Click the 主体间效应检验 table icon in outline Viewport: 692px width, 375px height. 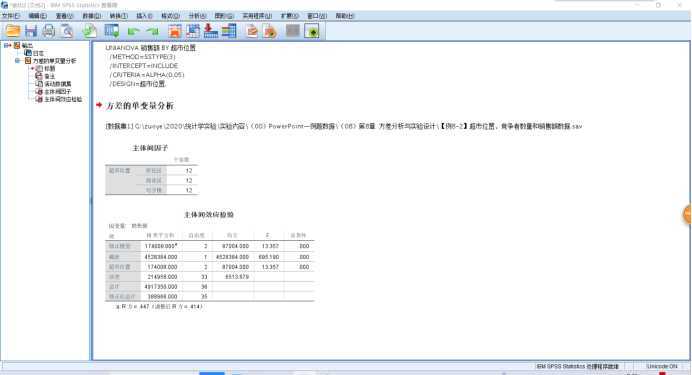[39, 99]
